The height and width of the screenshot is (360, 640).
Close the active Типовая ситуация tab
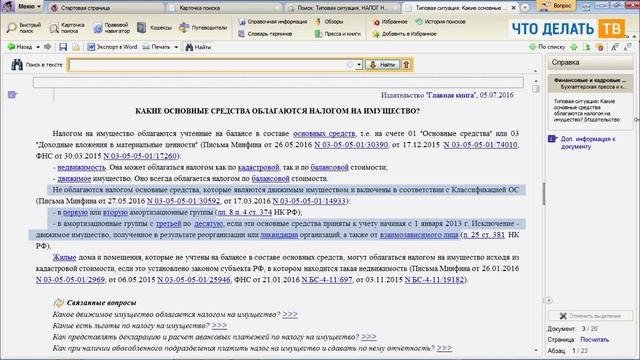[x=513, y=8]
